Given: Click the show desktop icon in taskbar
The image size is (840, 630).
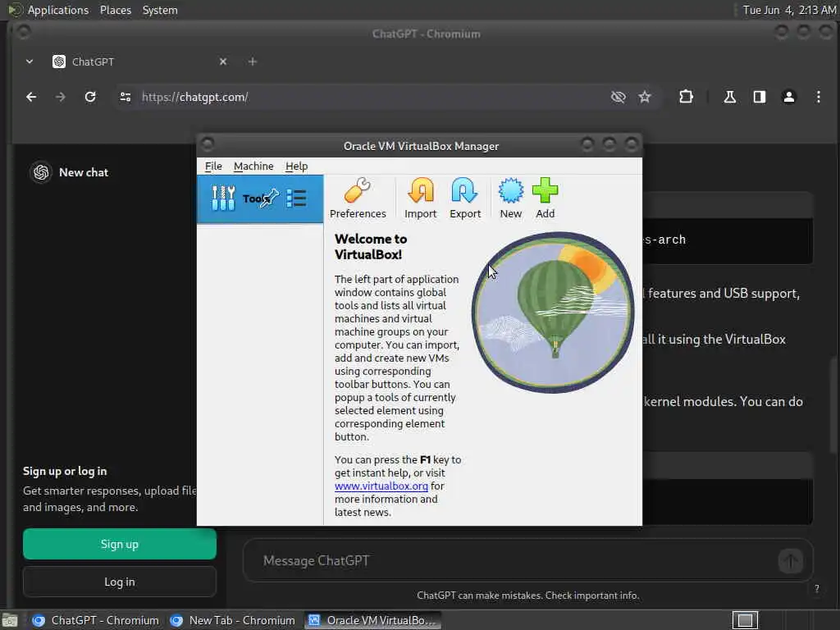Looking at the screenshot, I should [10, 621].
